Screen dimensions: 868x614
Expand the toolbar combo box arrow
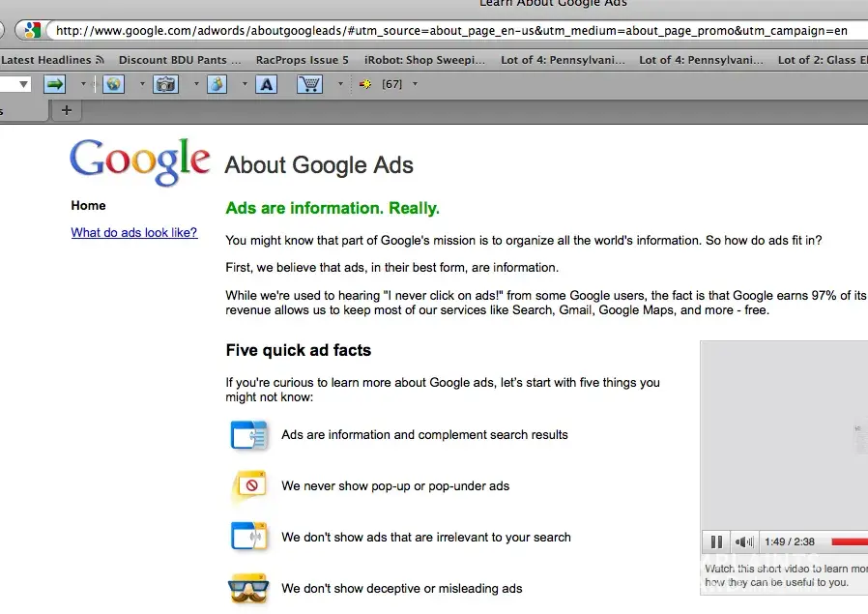[x=23, y=84]
